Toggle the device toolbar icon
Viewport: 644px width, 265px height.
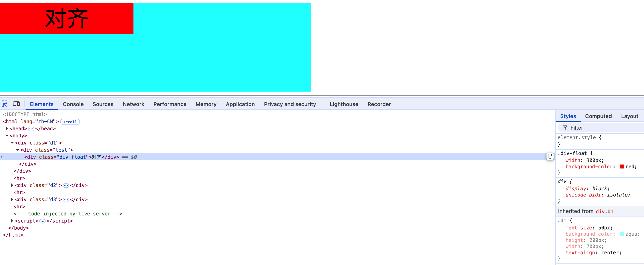(16, 104)
